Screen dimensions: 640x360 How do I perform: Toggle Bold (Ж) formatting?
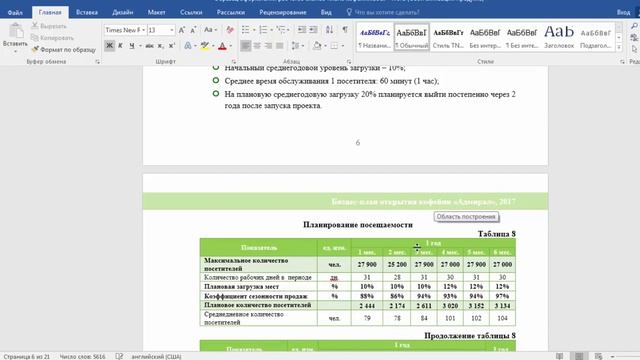(x=109, y=46)
